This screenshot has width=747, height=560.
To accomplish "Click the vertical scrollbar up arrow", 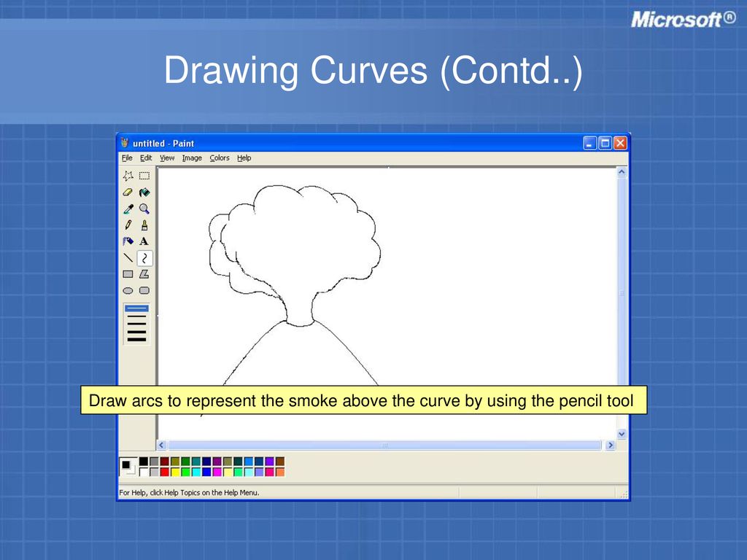I will (x=622, y=172).
